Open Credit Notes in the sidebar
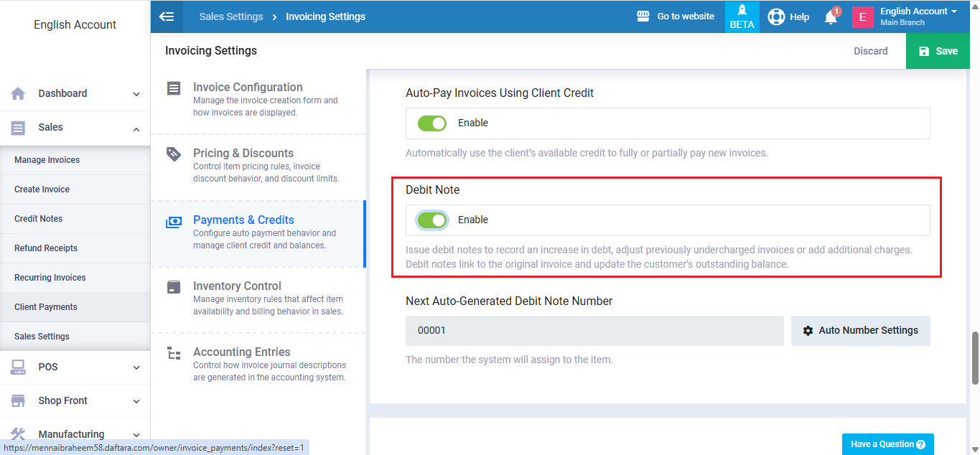 click(x=39, y=219)
